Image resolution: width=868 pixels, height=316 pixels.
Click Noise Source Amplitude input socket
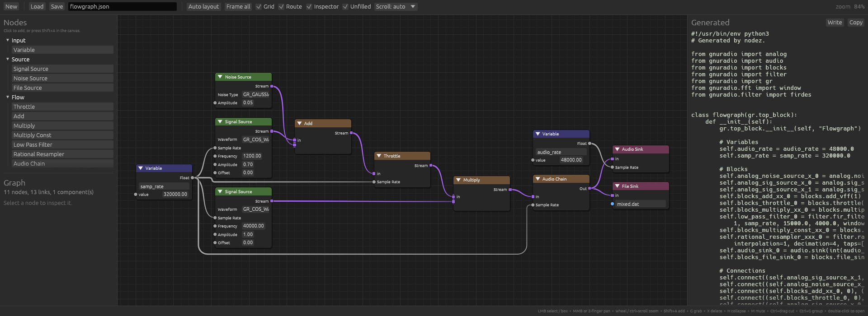[x=215, y=103]
